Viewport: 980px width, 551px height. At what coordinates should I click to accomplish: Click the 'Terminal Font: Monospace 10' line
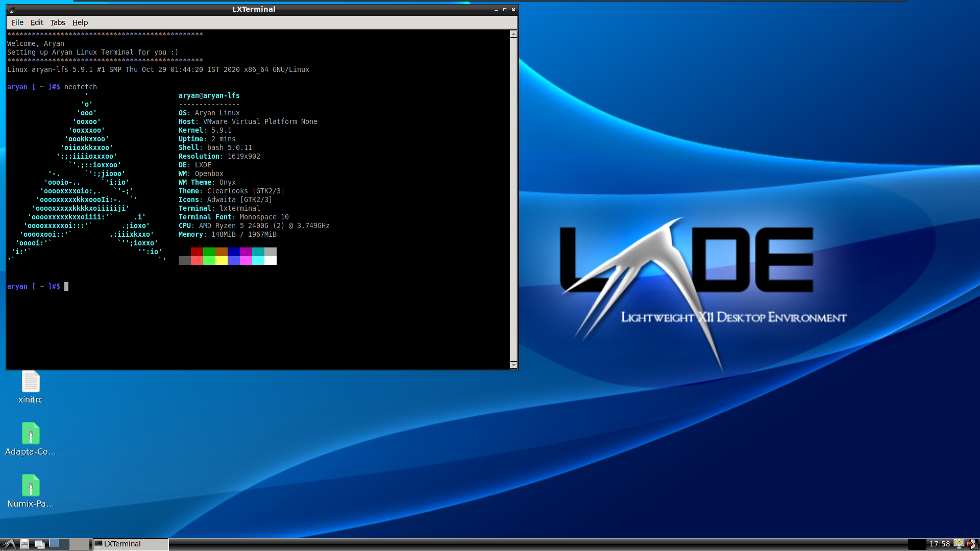click(x=234, y=217)
